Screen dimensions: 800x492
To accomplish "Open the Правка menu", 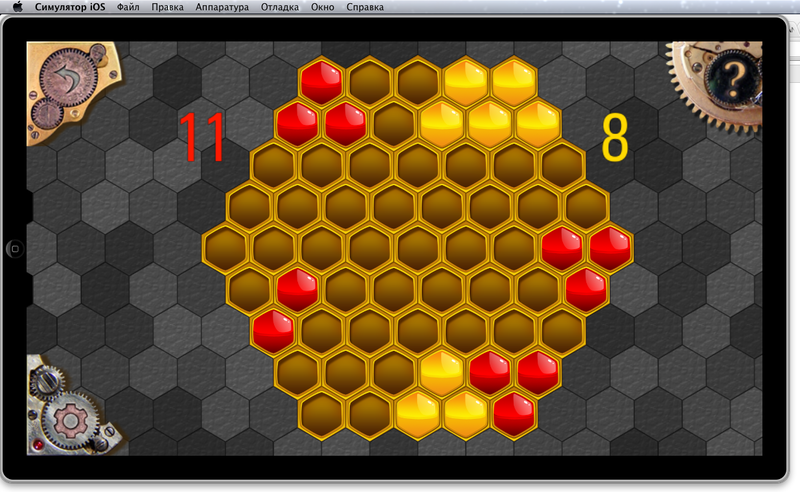I will pos(167,7).
